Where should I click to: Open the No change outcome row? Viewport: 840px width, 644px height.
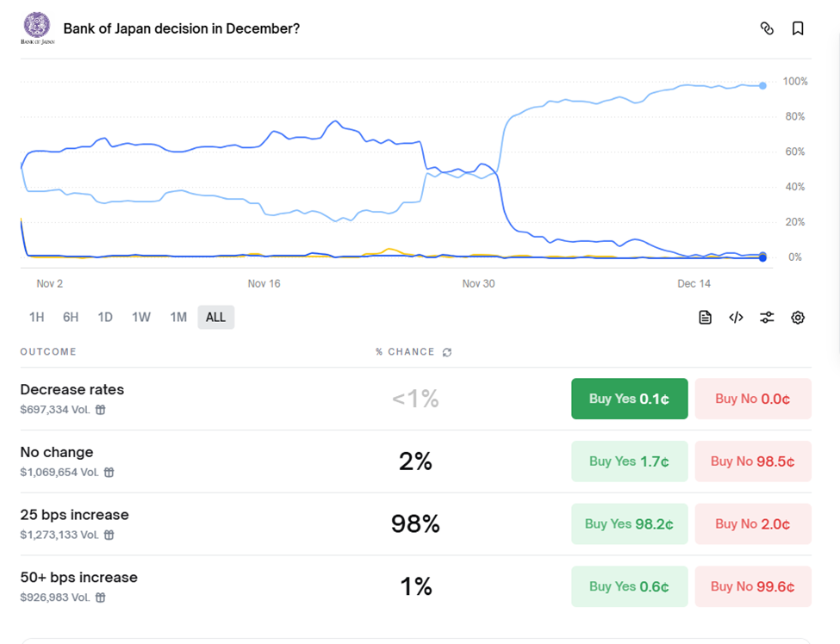[x=57, y=453]
